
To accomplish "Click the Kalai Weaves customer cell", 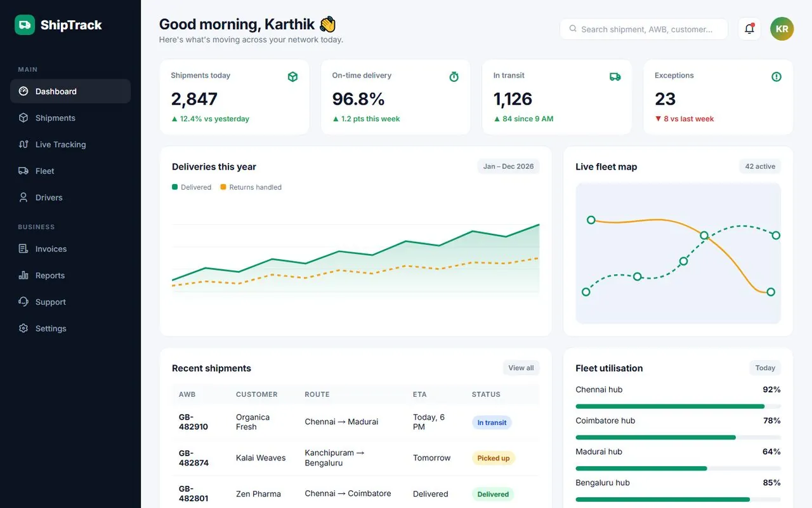I will pos(261,458).
